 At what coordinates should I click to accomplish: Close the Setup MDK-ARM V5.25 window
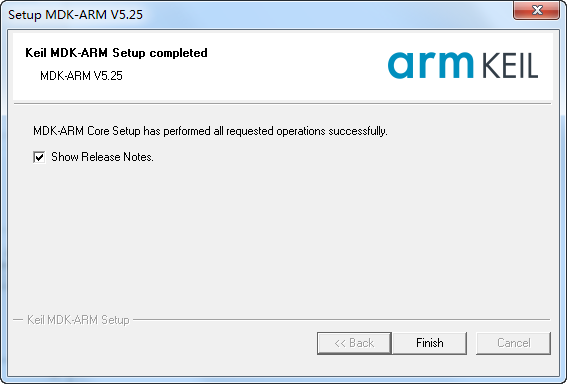click(x=537, y=10)
